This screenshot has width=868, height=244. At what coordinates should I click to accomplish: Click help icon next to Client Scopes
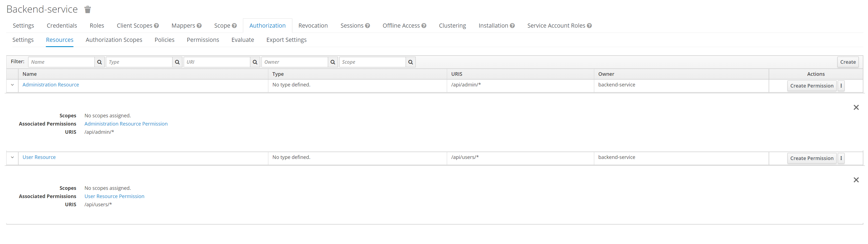(x=156, y=26)
